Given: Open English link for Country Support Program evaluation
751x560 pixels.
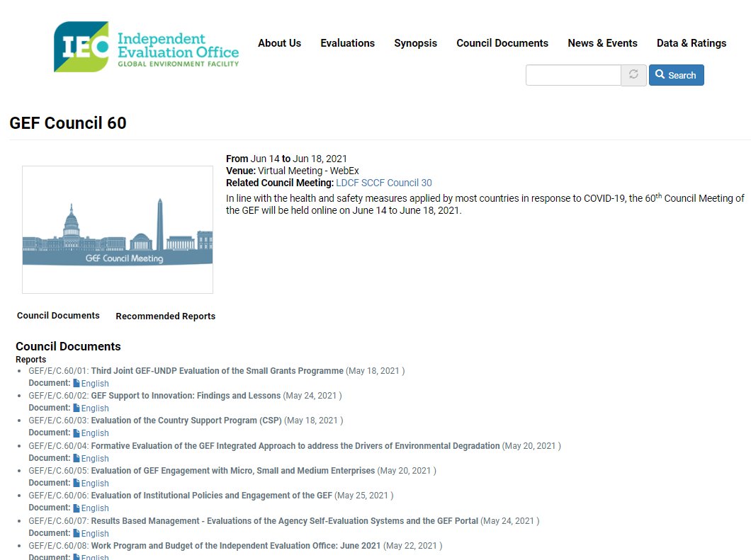Looking at the screenshot, I should [95, 433].
